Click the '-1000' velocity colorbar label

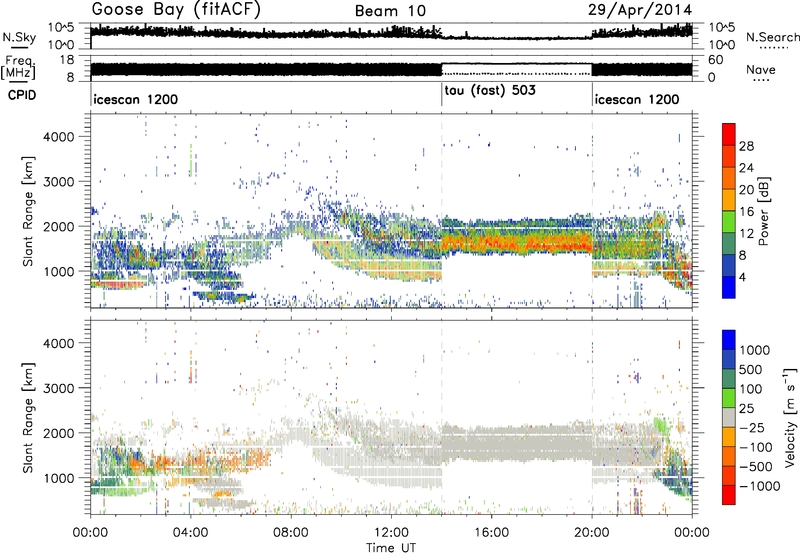(760, 486)
